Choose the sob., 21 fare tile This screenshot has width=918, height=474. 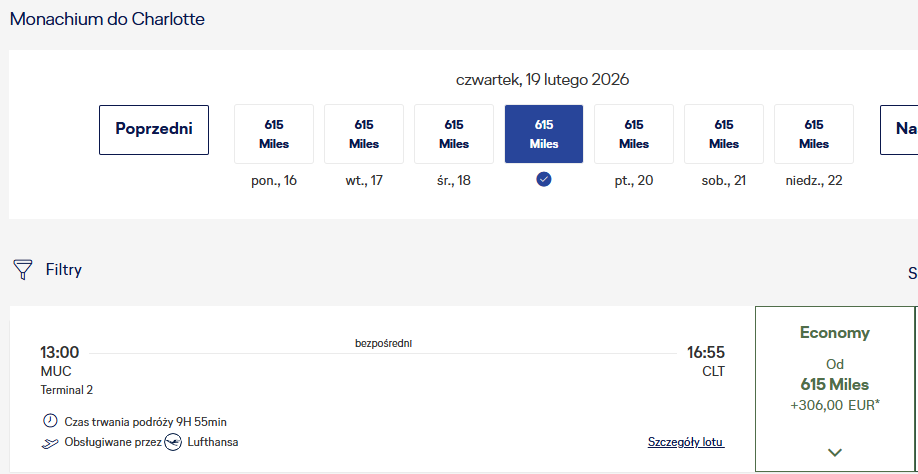point(724,134)
